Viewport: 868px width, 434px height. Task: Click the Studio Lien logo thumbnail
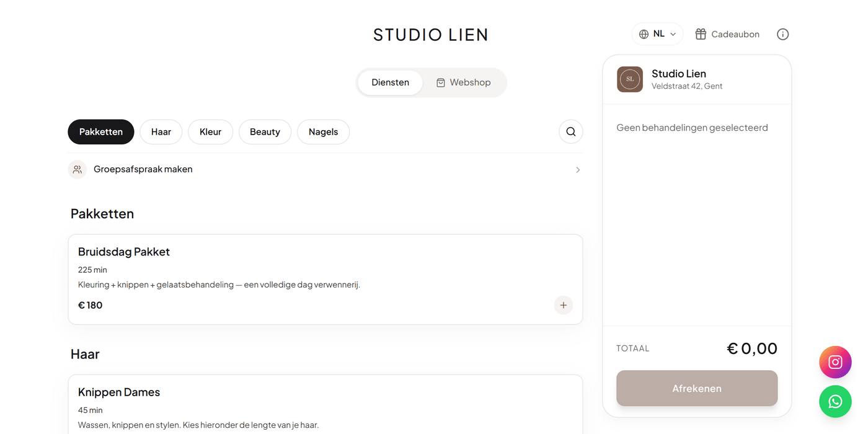tap(630, 79)
